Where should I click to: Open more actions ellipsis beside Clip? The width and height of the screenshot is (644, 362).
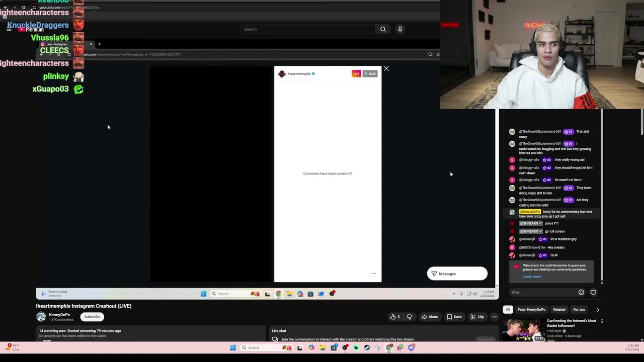(x=494, y=317)
